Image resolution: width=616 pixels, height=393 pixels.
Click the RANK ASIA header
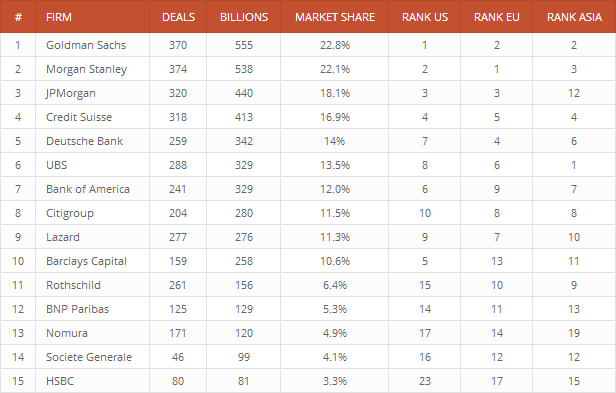574,17
